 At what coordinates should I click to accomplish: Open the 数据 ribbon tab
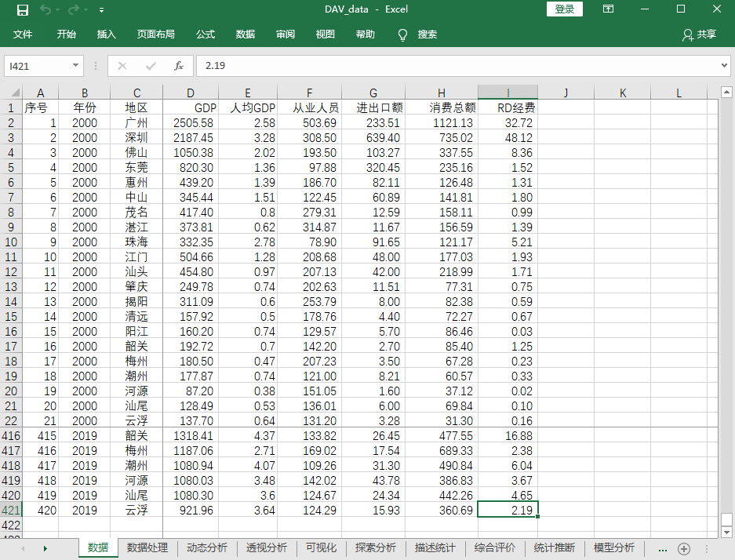[246, 35]
